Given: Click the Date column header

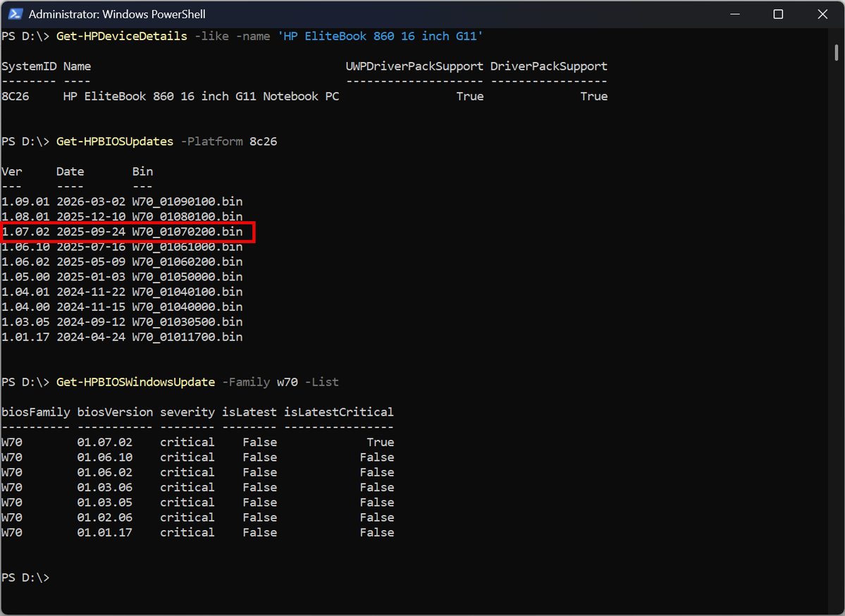Looking at the screenshot, I should tap(70, 171).
